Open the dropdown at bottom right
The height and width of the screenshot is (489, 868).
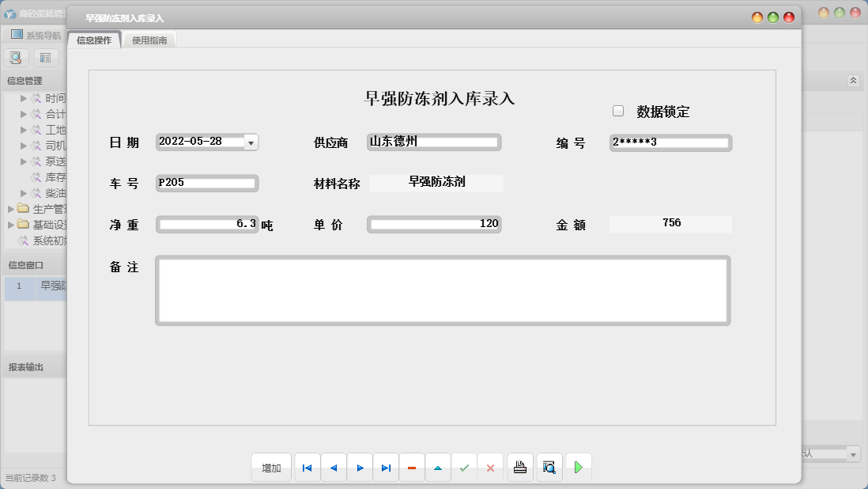click(x=855, y=453)
